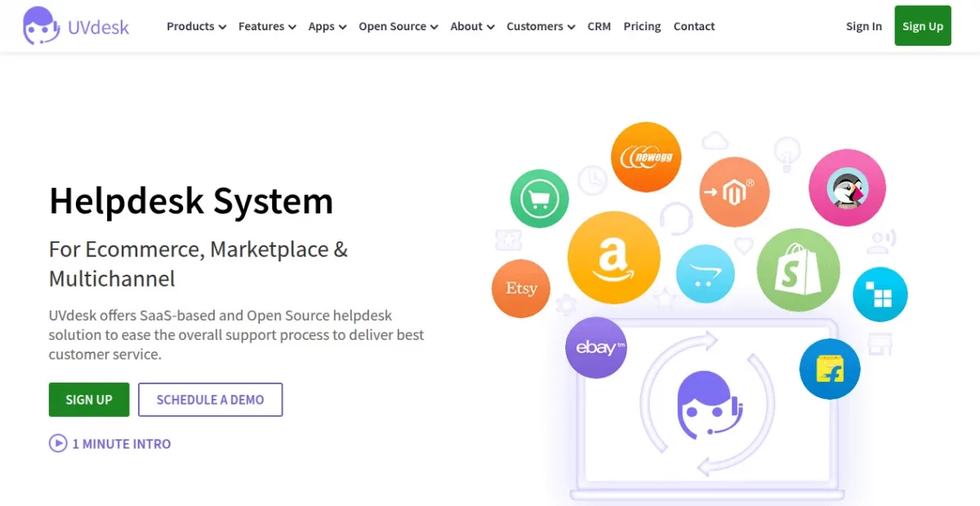Click the Newegg marketplace icon

(x=646, y=156)
